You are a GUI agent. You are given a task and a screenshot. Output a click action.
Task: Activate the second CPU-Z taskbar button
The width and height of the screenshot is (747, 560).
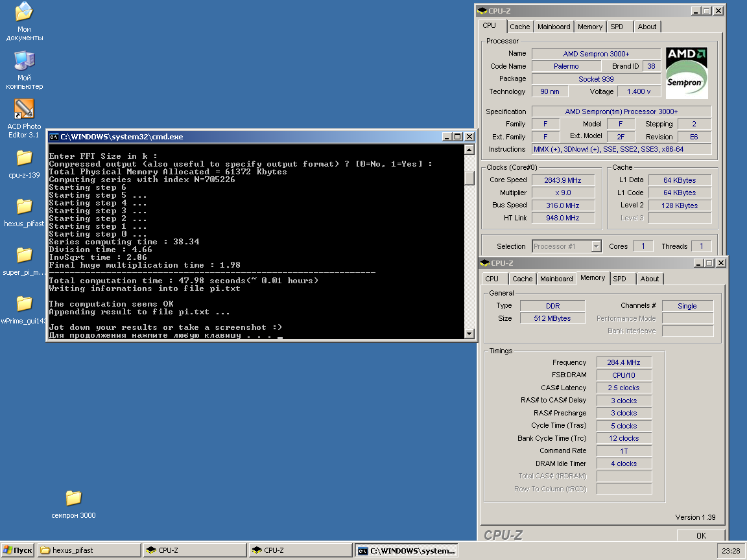click(301, 550)
